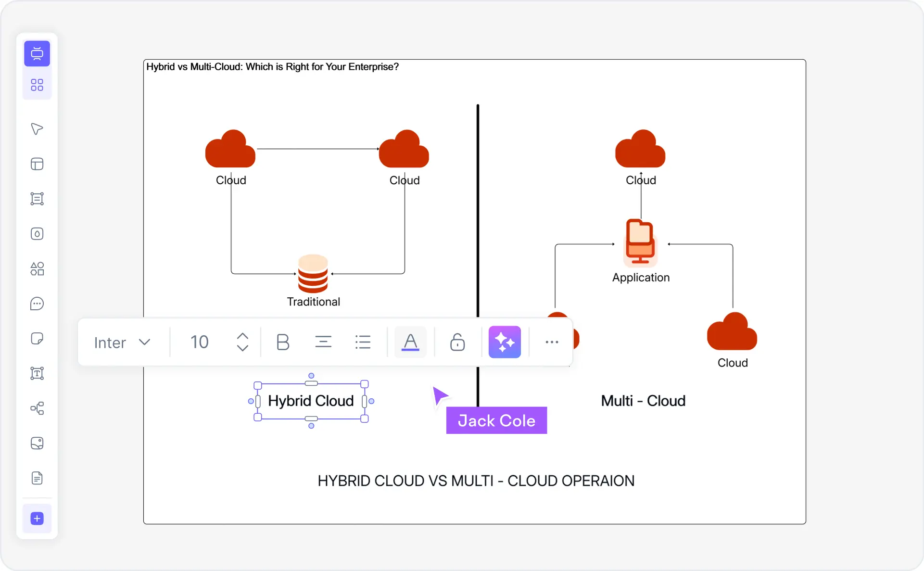
Task: Open the AI sparkle assistant button
Action: (505, 342)
